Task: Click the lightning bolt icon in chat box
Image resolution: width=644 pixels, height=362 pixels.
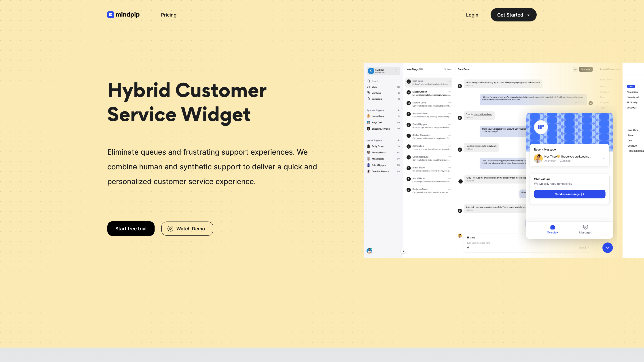Action: [x=468, y=248]
